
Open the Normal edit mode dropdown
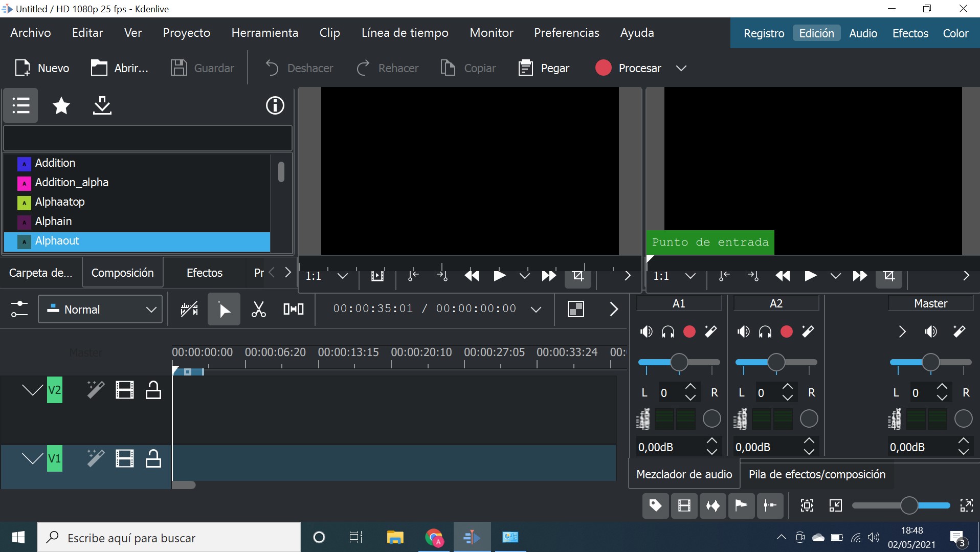click(100, 309)
